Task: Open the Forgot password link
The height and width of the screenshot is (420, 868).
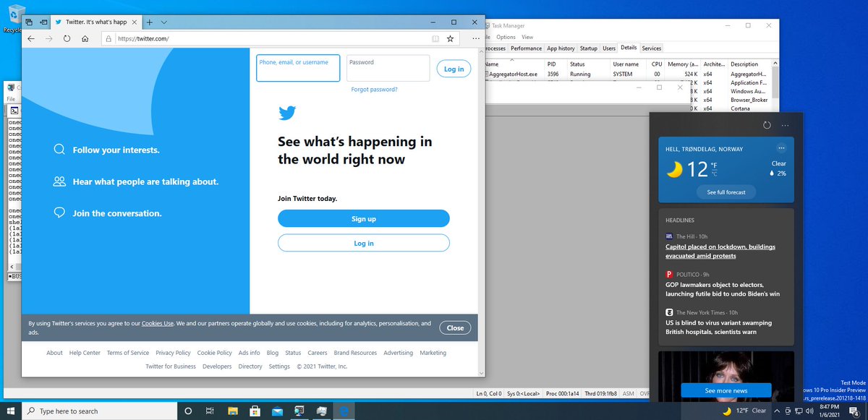Action: pos(374,90)
